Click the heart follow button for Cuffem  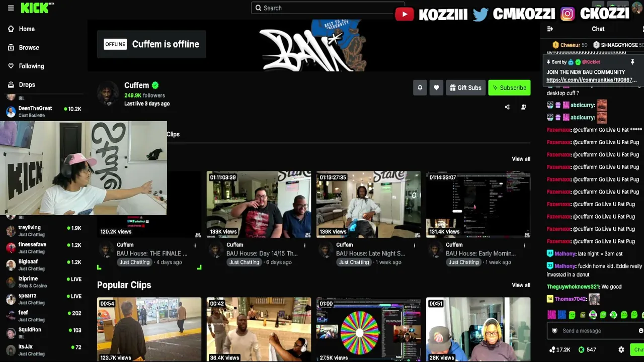click(436, 87)
